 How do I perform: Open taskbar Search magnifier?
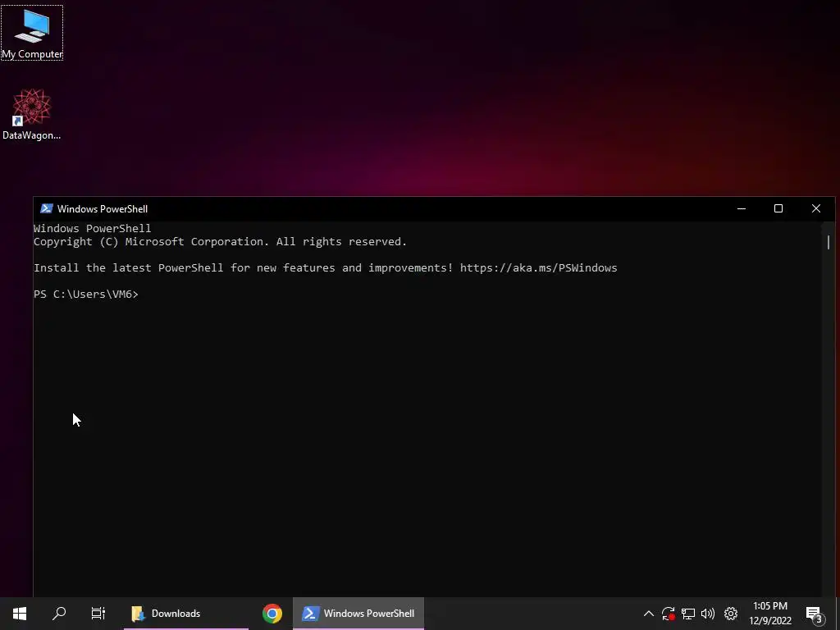pos(59,614)
